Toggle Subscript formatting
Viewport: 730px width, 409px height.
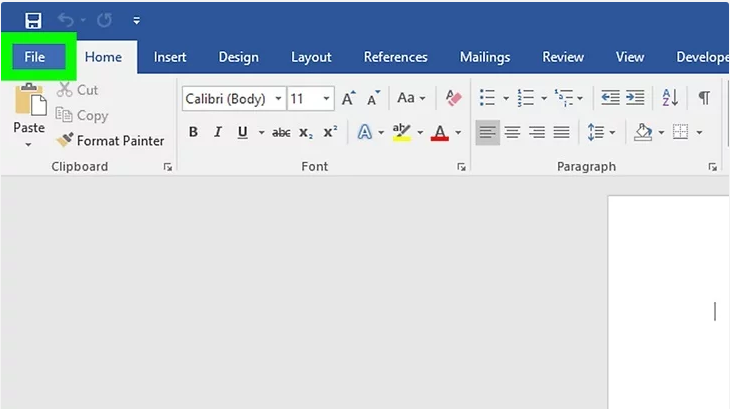coord(305,133)
